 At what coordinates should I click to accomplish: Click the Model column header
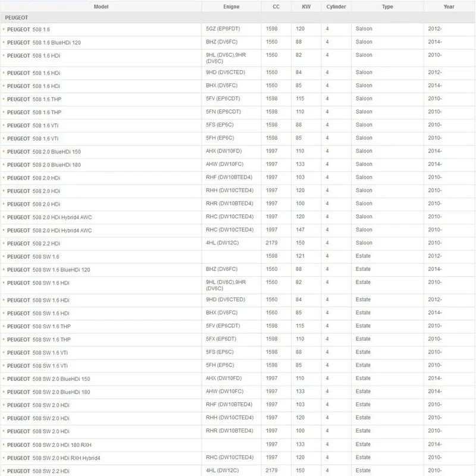tap(101, 7)
